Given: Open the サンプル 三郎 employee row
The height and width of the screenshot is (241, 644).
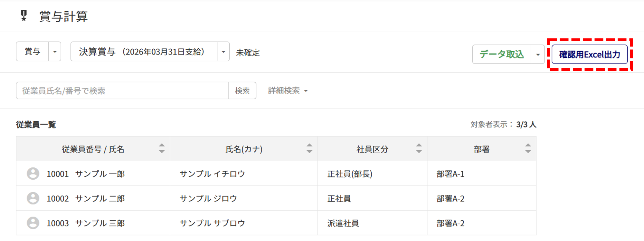Looking at the screenshot, I should (x=100, y=223).
